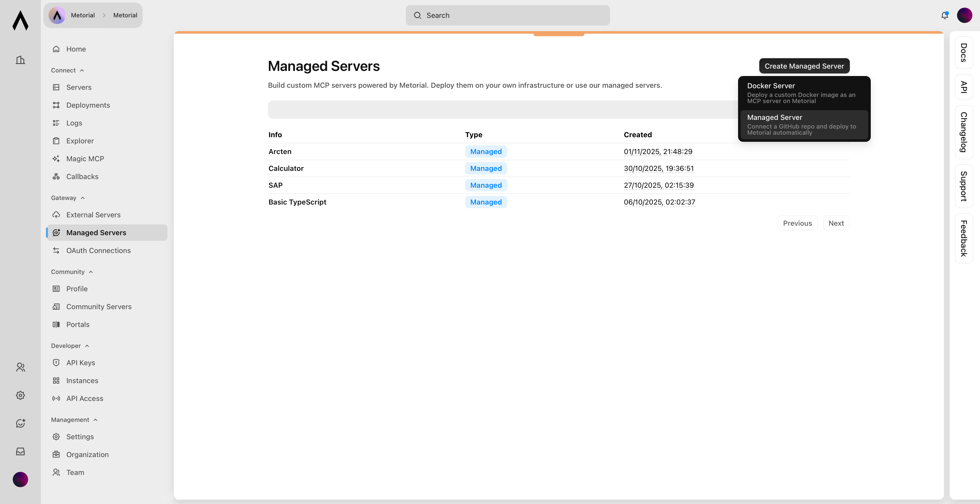This screenshot has height=504, width=980.
Task: Choose Docker Server from the dropdown menu
Action: (x=804, y=93)
